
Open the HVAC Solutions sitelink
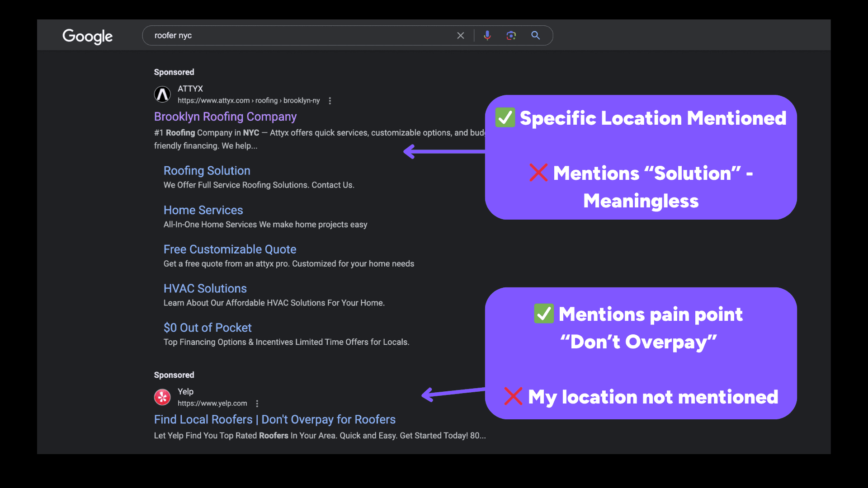click(x=205, y=289)
